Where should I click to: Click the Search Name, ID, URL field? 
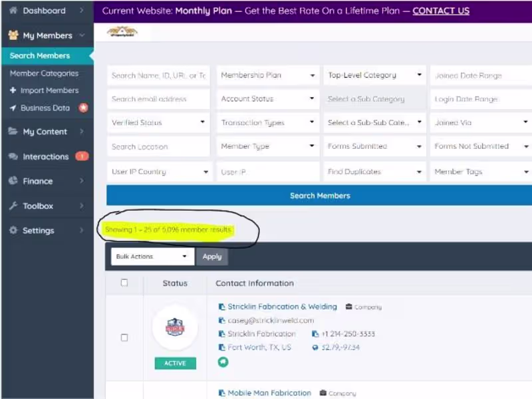pyautogui.click(x=158, y=75)
